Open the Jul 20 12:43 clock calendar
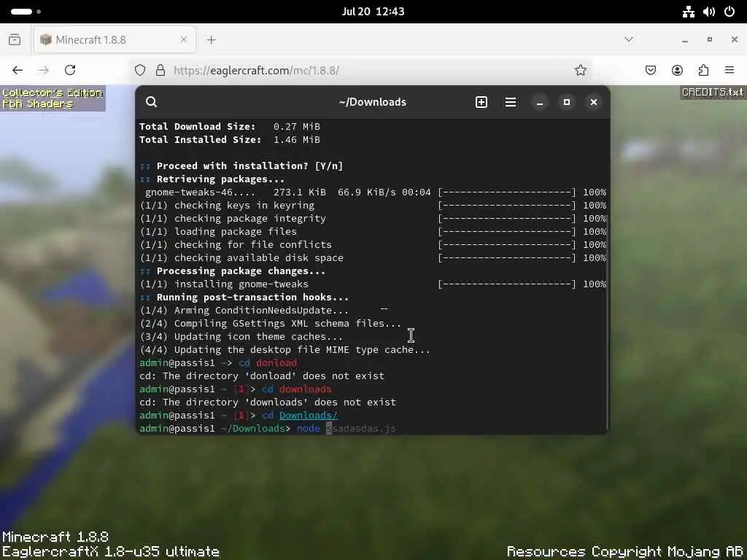The height and width of the screenshot is (560, 747). [x=373, y=12]
